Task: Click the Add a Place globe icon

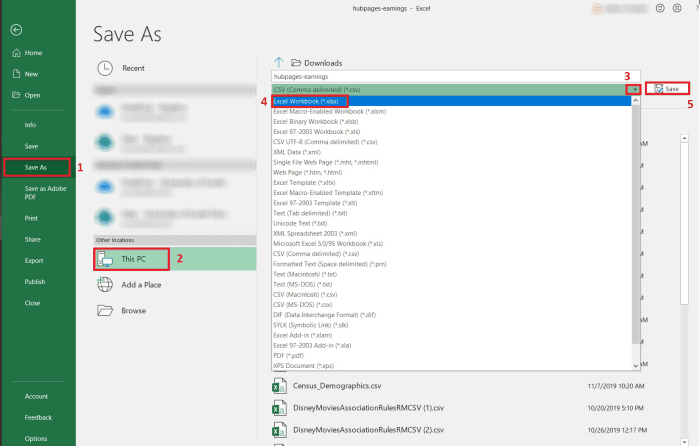Action: pyautogui.click(x=105, y=284)
